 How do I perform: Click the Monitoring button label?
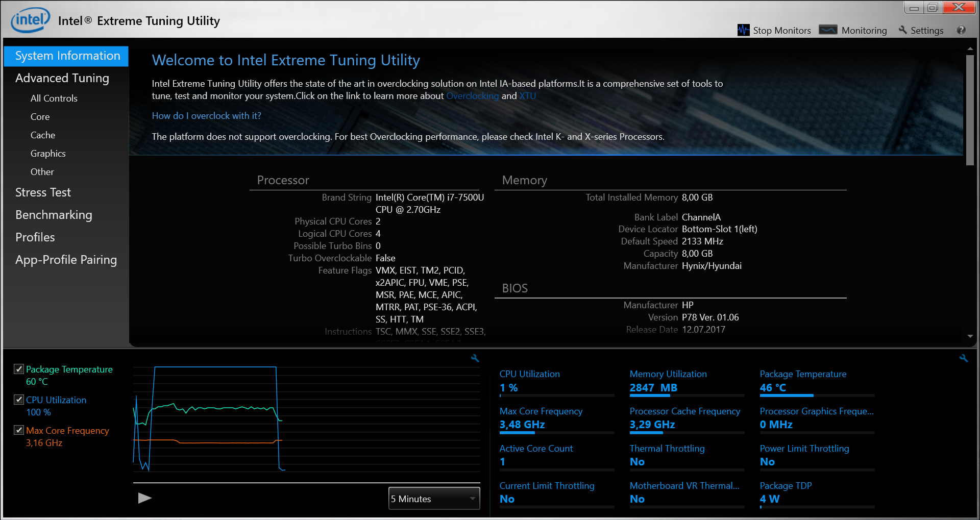coord(864,31)
